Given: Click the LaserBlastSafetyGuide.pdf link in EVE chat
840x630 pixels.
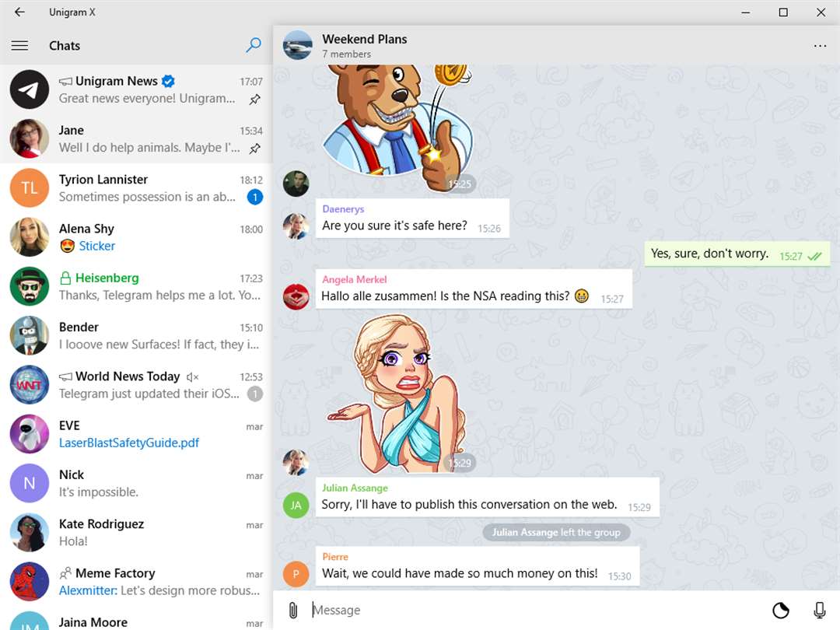Looking at the screenshot, I should click(x=128, y=443).
